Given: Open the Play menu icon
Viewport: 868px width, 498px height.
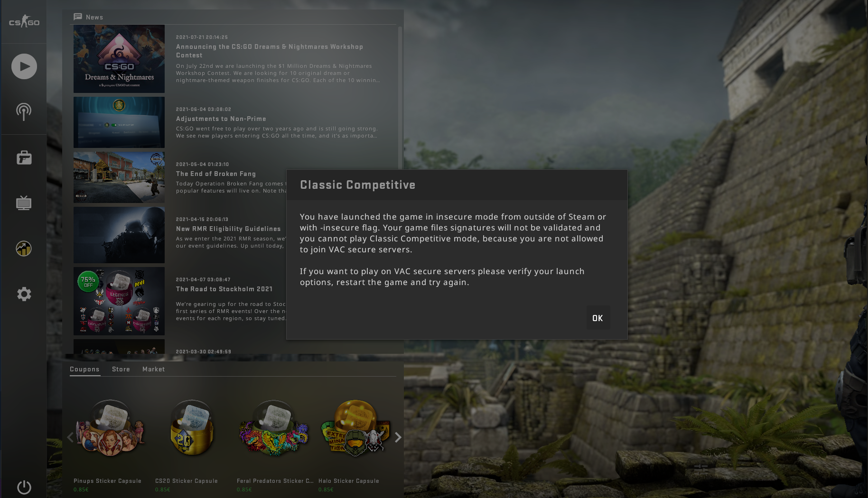Looking at the screenshot, I should [x=24, y=66].
